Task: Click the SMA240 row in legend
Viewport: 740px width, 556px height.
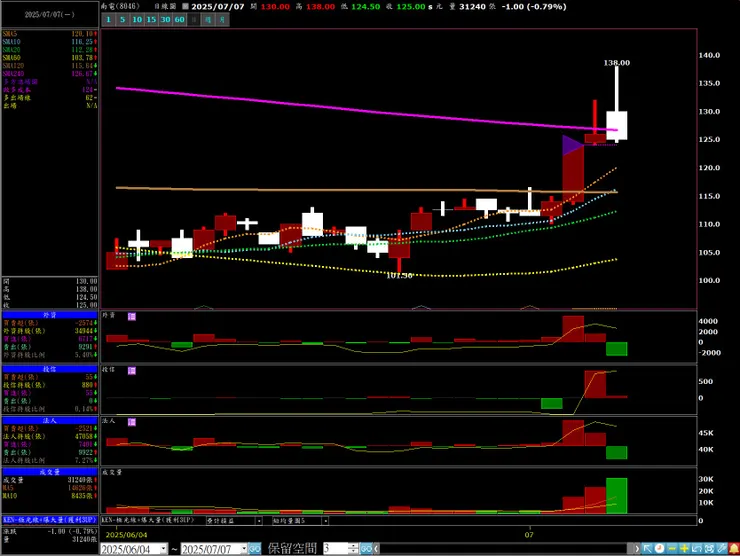Action: tap(50, 74)
